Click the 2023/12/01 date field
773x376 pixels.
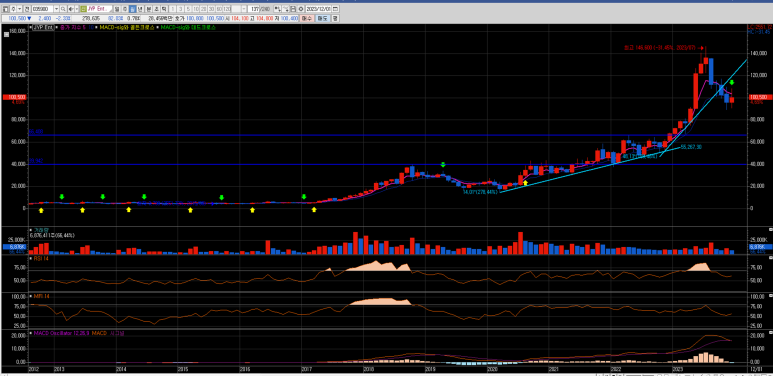point(318,9)
